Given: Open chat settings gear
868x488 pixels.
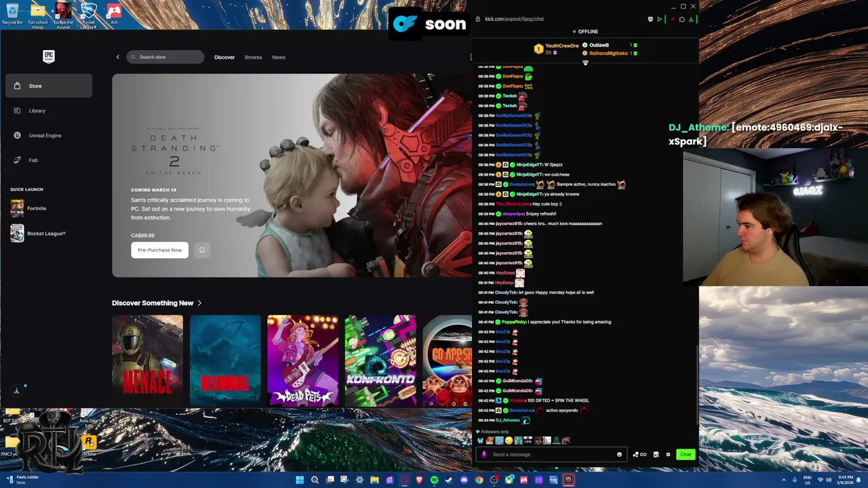Looking at the screenshot, I should (668, 454).
